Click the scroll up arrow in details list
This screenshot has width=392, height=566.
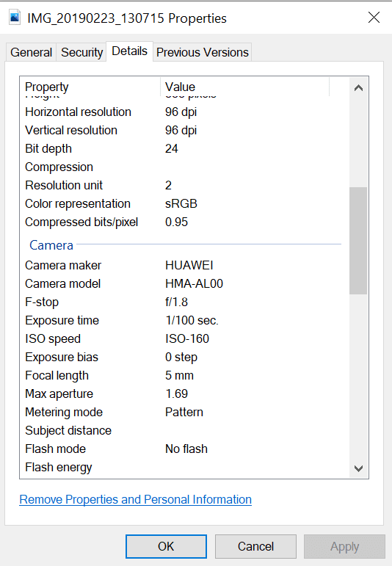point(358,87)
